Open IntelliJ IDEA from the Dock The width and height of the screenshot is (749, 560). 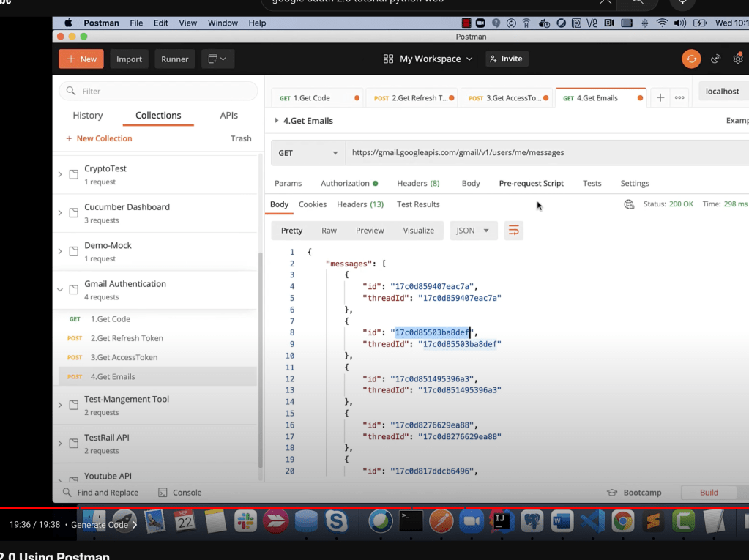501,521
